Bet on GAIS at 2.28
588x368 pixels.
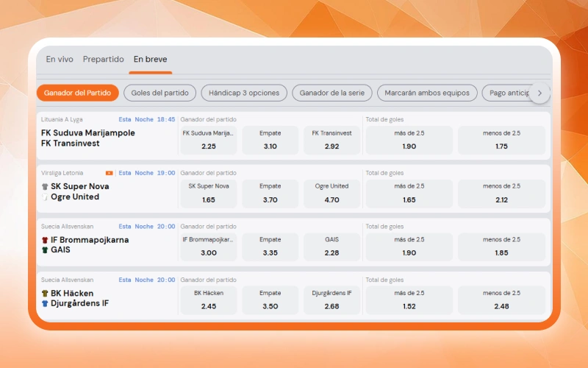pyautogui.click(x=332, y=247)
